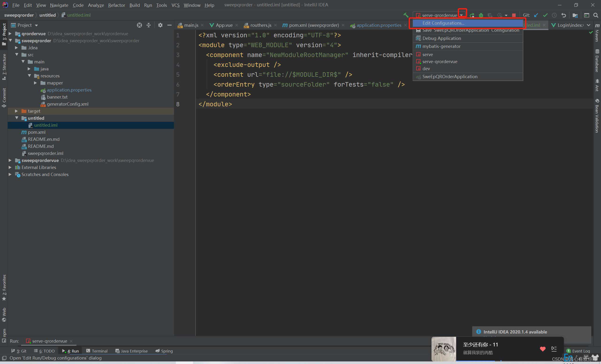Click the playlist icon in music widget
Viewport: 601px width, 364px height.
(x=554, y=349)
